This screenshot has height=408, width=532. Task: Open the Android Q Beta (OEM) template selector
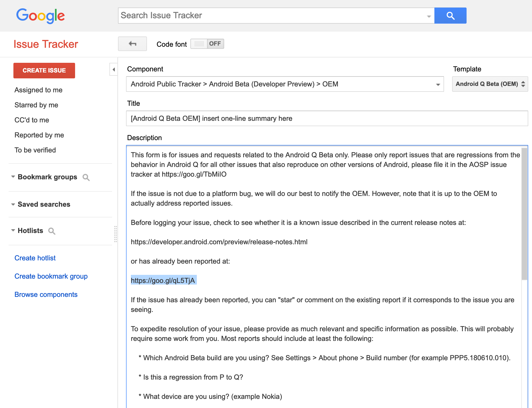pyautogui.click(x=490, y=84)
